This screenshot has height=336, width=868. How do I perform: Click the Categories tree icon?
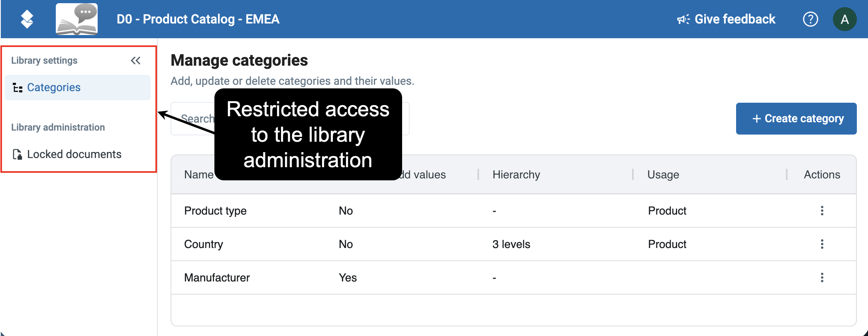17,88
